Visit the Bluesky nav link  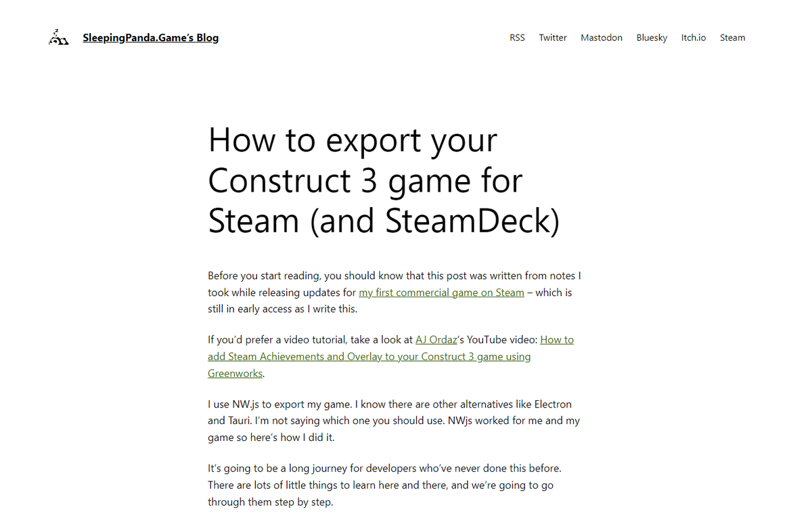tap(652, 38)
